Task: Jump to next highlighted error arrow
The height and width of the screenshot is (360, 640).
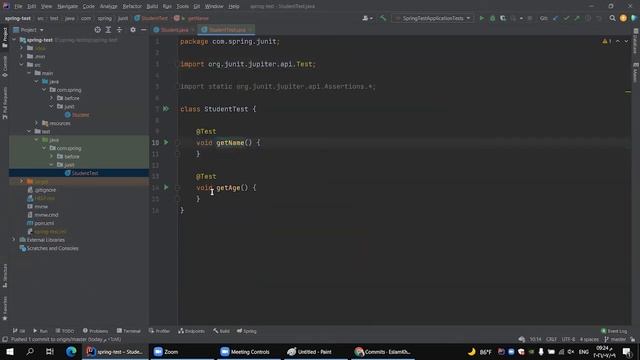Action: (626, 41)
